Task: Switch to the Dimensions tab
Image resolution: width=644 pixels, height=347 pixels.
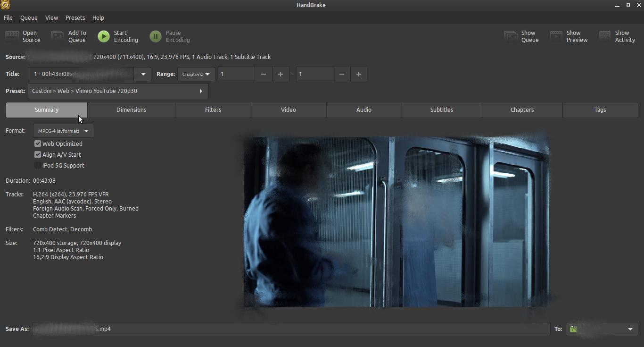Action: tap(131, 110)
